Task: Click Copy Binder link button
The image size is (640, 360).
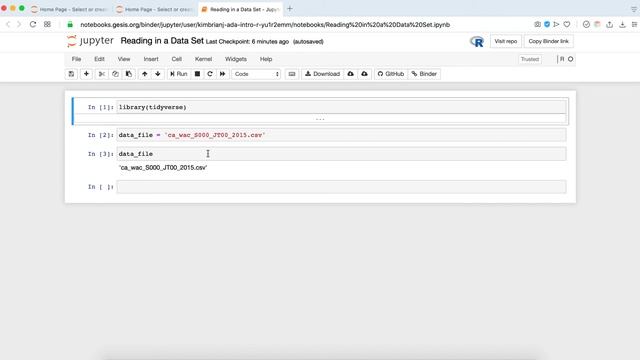Action: tap(549, 41)
